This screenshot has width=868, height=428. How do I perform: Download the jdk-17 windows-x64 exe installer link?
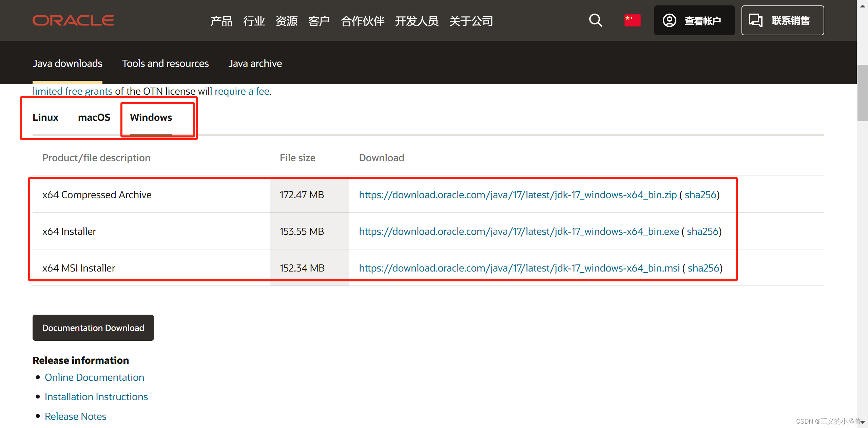click(519, 231)
